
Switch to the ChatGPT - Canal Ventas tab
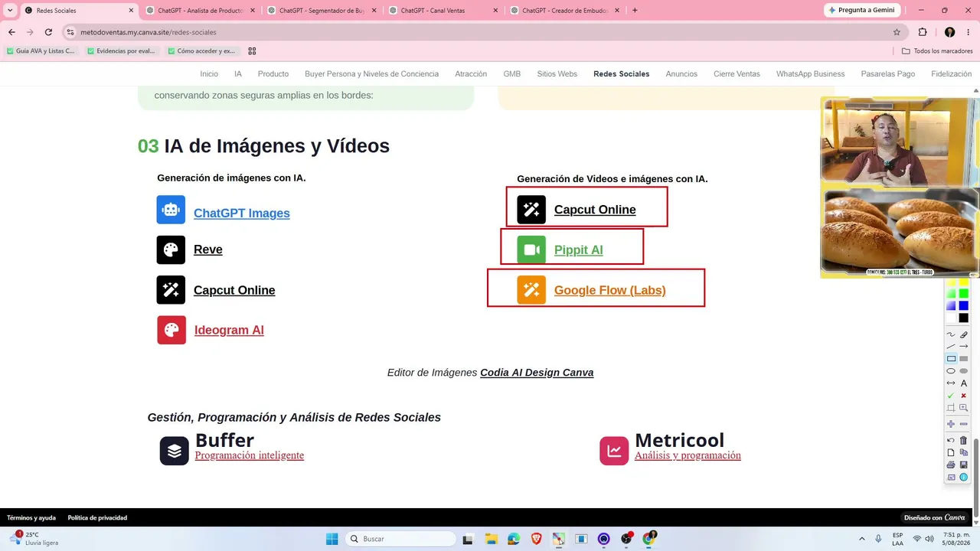tap(443, 11)
